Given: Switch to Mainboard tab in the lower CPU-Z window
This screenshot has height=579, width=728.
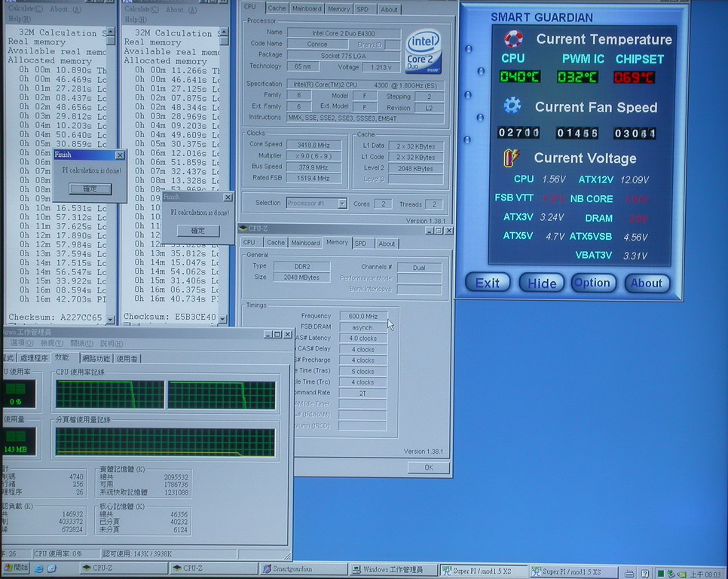Looking at the screenshot, I should (x=305, y=243).
